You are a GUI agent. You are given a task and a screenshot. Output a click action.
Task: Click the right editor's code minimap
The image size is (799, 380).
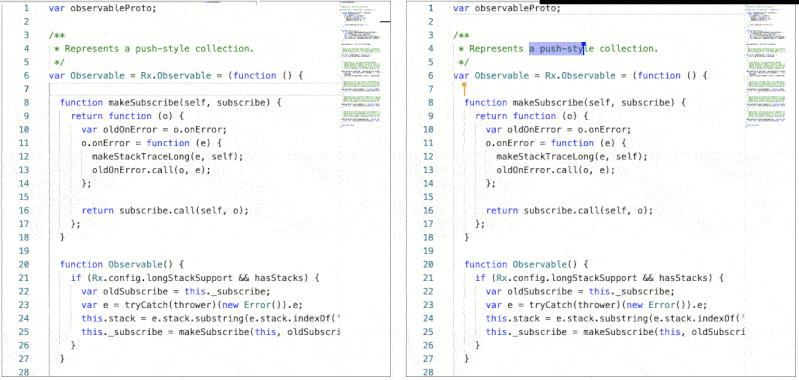[766, 65]
